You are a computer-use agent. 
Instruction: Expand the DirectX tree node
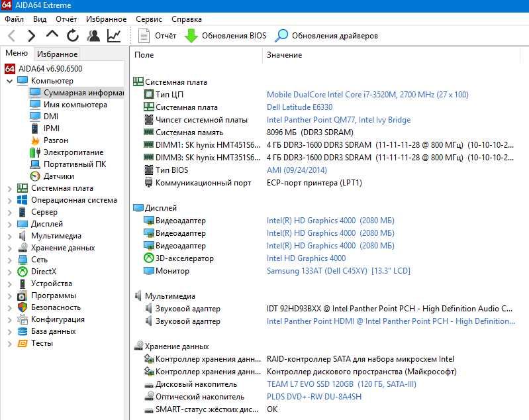click(x=9, y=272)
